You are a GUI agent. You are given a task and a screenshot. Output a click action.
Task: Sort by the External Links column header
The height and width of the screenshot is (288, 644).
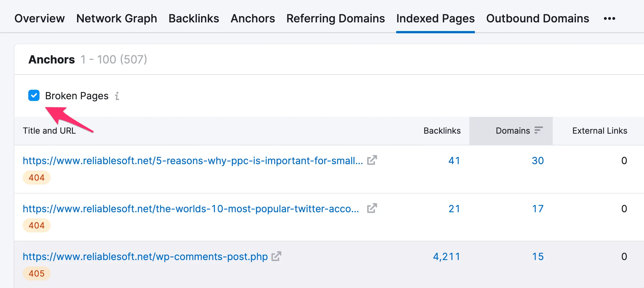click(599, 131)
